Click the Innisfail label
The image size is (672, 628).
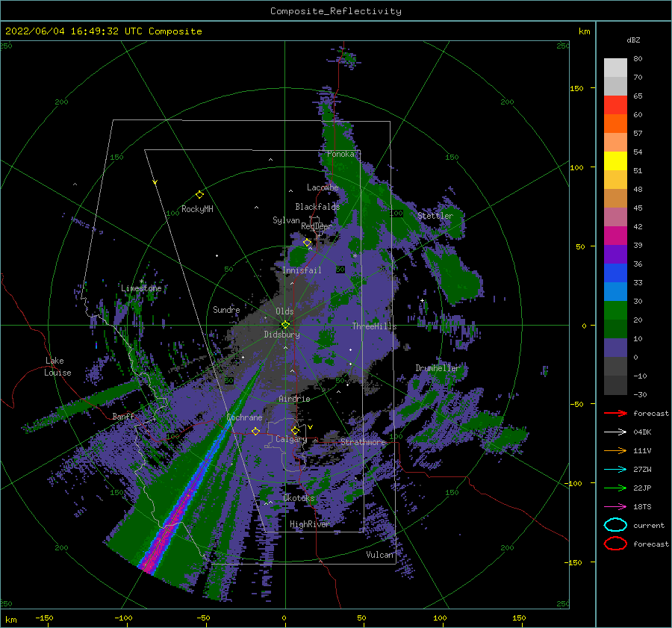click(302, 270)
